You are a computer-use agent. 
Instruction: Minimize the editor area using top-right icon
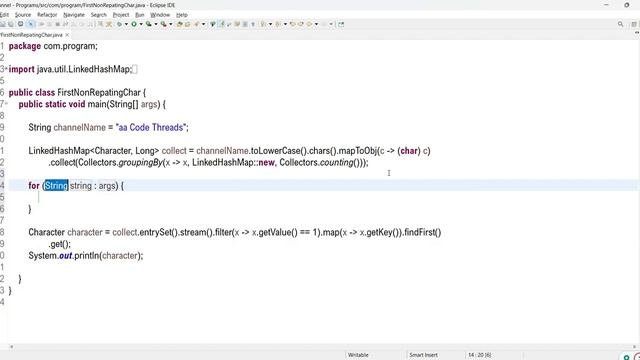tap(637, 32)
